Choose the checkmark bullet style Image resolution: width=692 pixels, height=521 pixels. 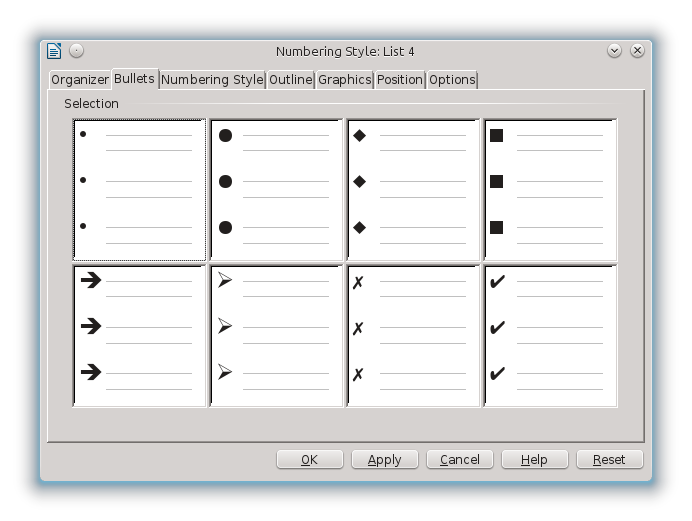point(550,336)
